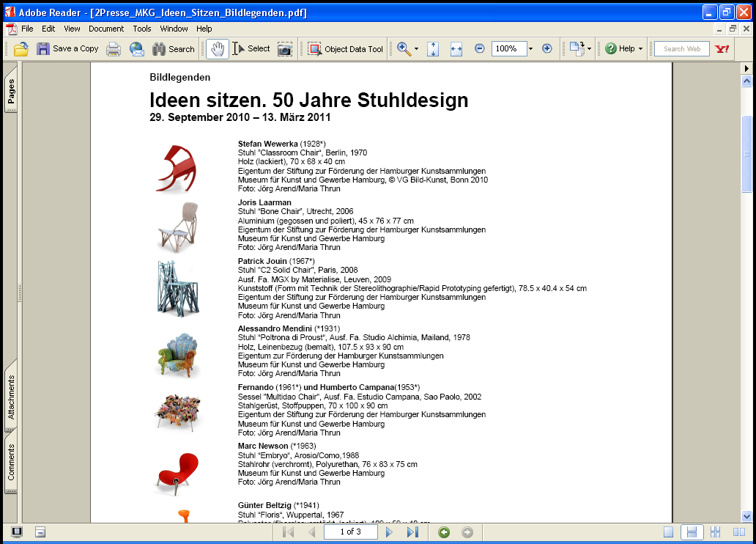Click the '1 of 3' page number field

click(350, 532)
